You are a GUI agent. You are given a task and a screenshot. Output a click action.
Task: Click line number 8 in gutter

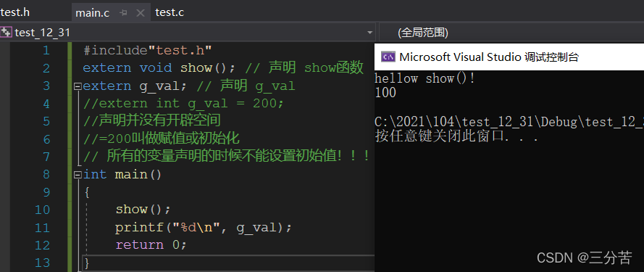pyautogui.click(x=46, y=175)
